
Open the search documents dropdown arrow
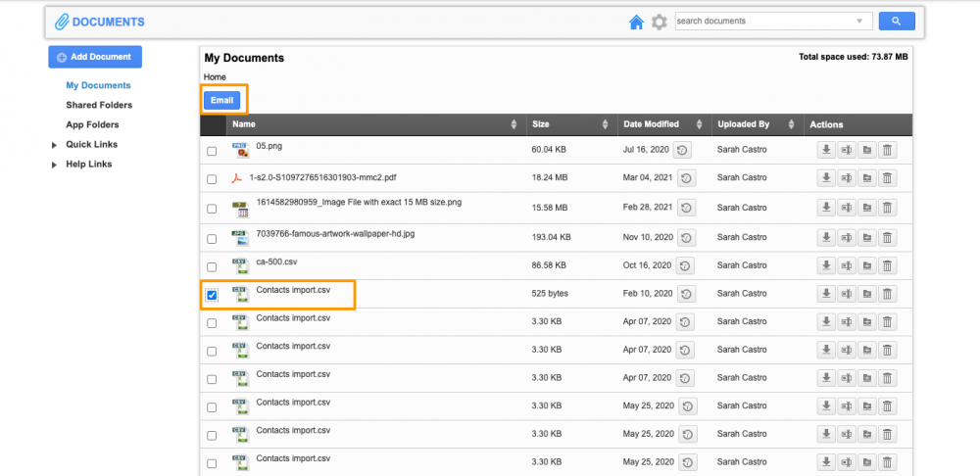click(859, 22)
